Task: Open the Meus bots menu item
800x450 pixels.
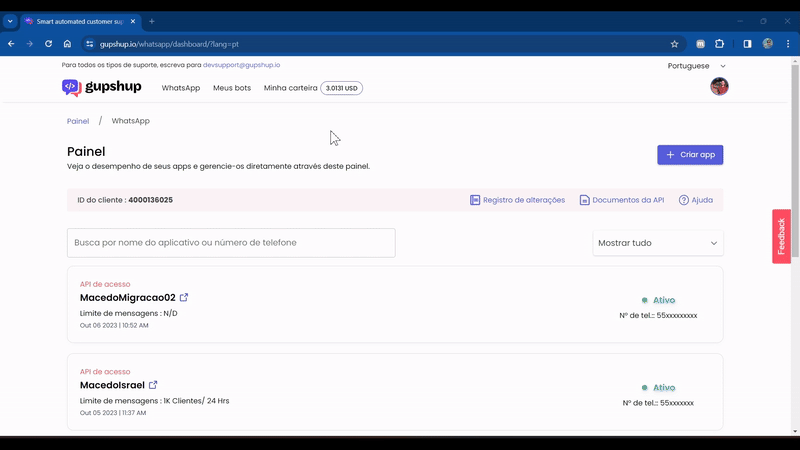Action: [x=232, y=88]
